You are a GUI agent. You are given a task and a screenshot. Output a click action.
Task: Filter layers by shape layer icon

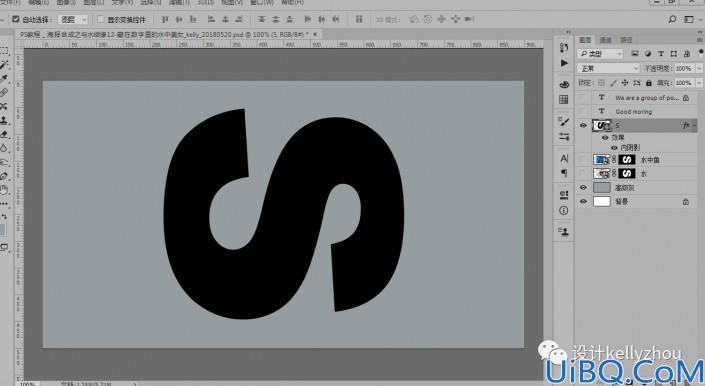coord(674,53)
